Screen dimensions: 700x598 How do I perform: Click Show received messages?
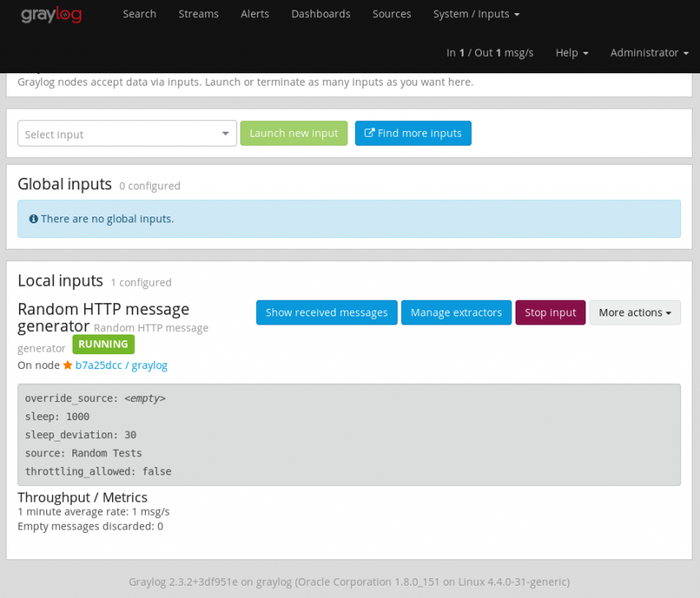[326, 312]
